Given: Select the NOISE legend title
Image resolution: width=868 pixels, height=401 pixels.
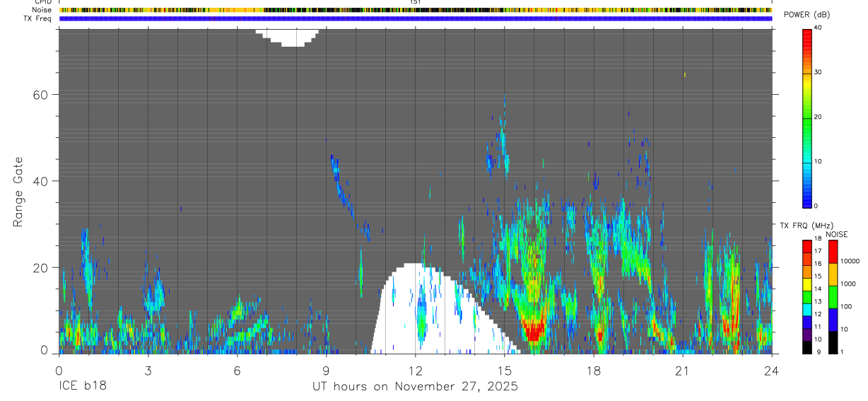Looking at the screenshot, I should click(x=835, y=234).
